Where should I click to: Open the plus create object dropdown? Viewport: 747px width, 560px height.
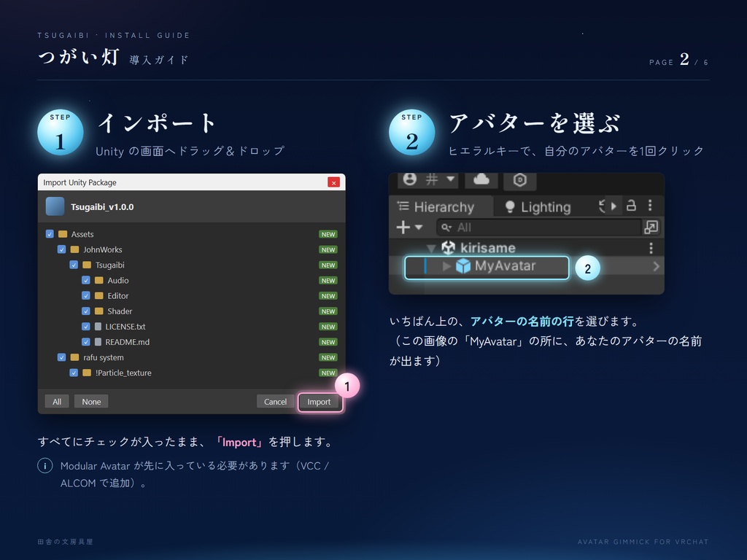410,227
